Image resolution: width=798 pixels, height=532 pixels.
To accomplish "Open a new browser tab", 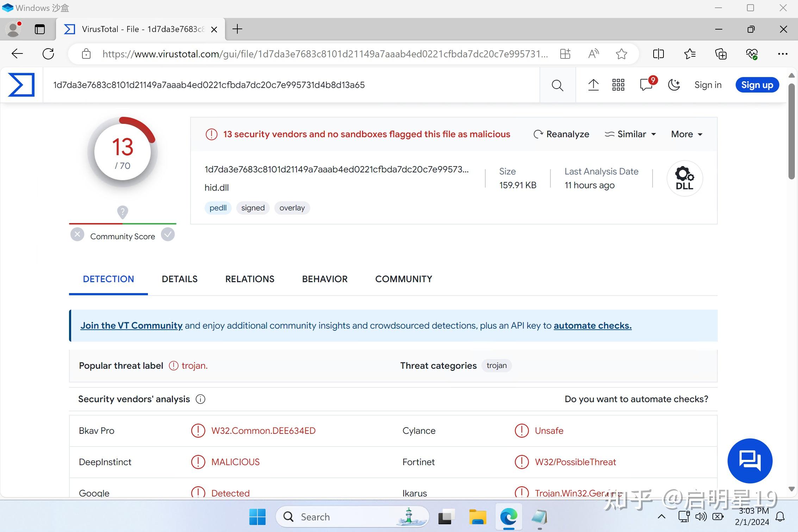I will pyautogui.click(x=237, y=29).
